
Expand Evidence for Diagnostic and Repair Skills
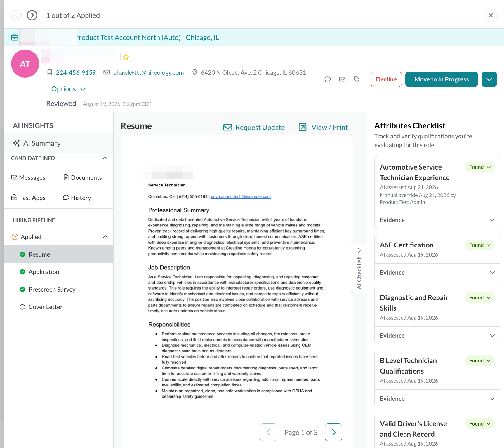pos(437,335)
